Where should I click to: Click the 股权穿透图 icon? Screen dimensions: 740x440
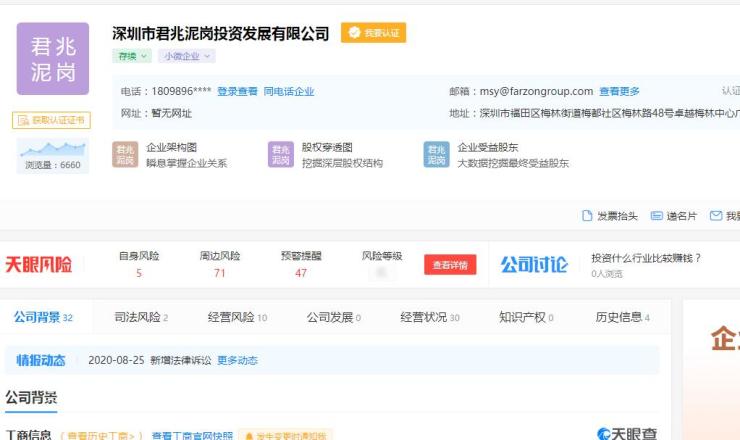click(281, 154)
